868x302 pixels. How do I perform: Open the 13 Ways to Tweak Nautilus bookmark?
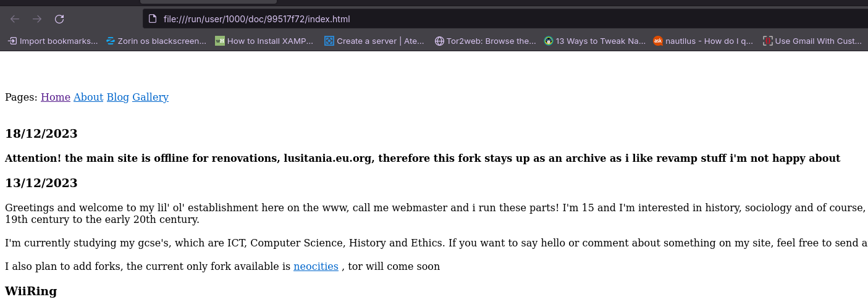[x=595, y=41]
